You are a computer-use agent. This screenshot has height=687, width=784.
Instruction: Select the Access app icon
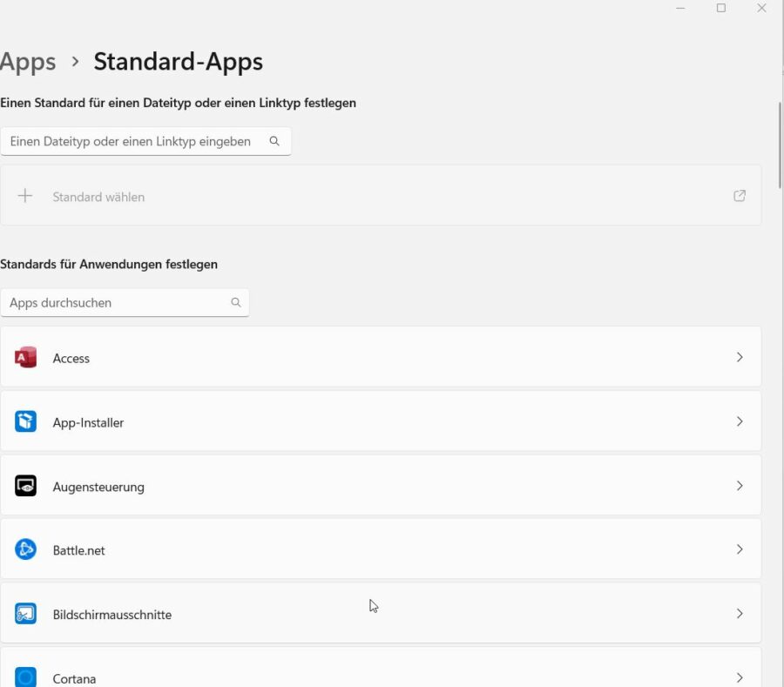coord(25,357)
